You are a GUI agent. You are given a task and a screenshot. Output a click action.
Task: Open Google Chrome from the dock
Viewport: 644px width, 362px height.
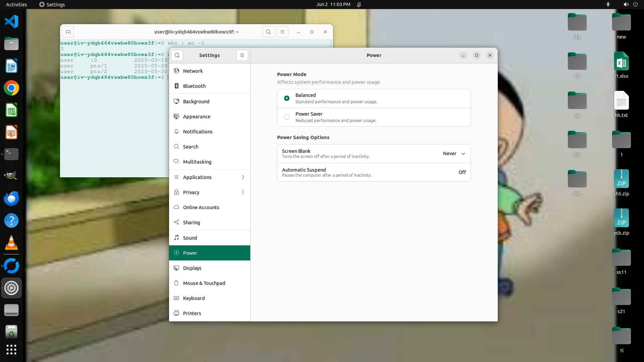coord(11,88)
